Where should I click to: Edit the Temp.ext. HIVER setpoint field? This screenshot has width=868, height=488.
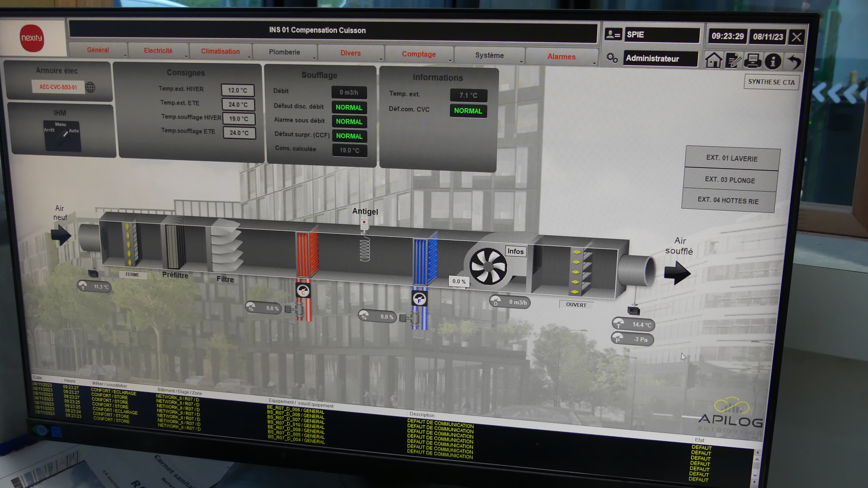pos(238,90)
